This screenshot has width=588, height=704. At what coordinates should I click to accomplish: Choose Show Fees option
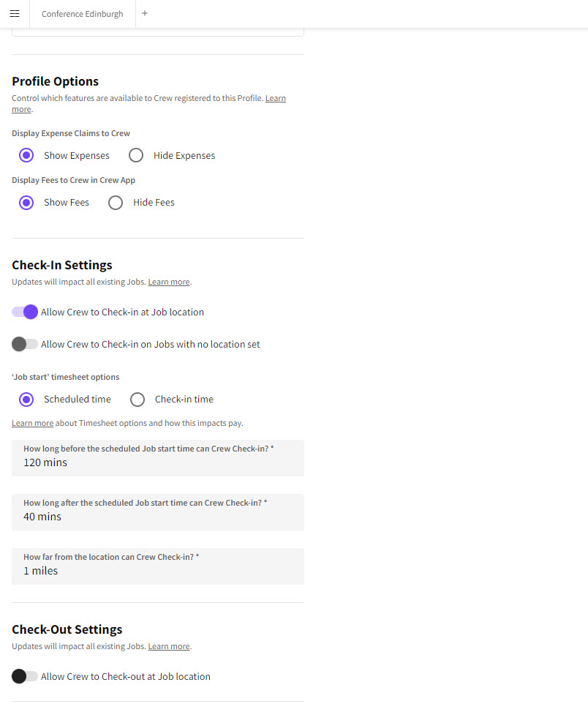click(x=26, y=203)
